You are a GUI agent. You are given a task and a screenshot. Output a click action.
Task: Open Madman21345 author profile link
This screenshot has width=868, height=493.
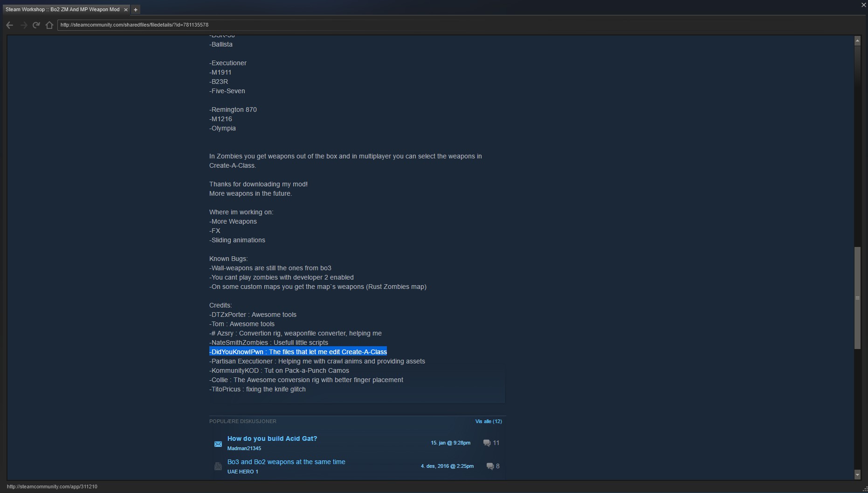coord(244,448)
